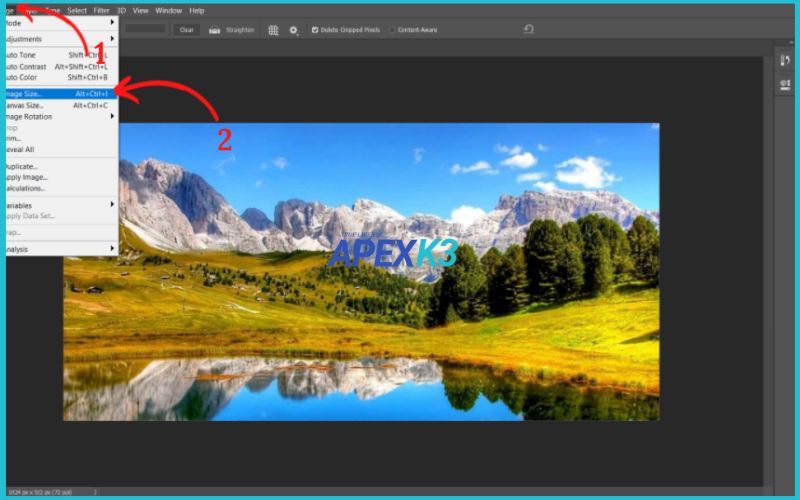Expand the Mode submenu
The width and height of the screenshot is (800, 500).
point(60,22)
